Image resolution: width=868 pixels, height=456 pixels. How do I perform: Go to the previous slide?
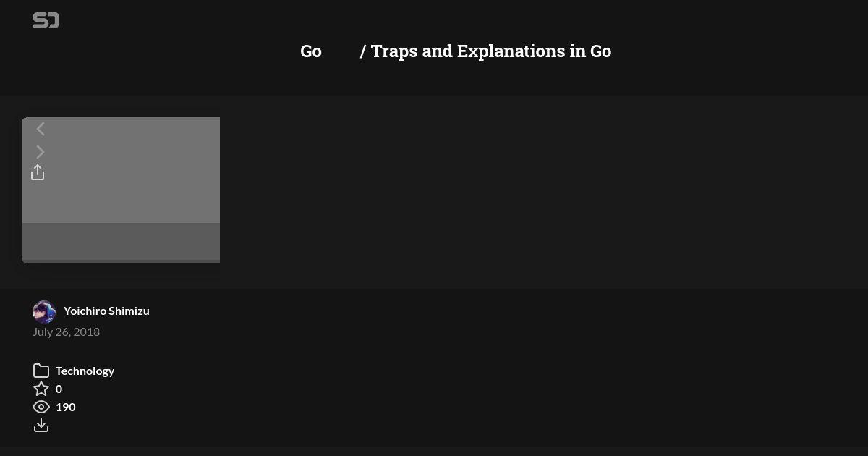41,129
